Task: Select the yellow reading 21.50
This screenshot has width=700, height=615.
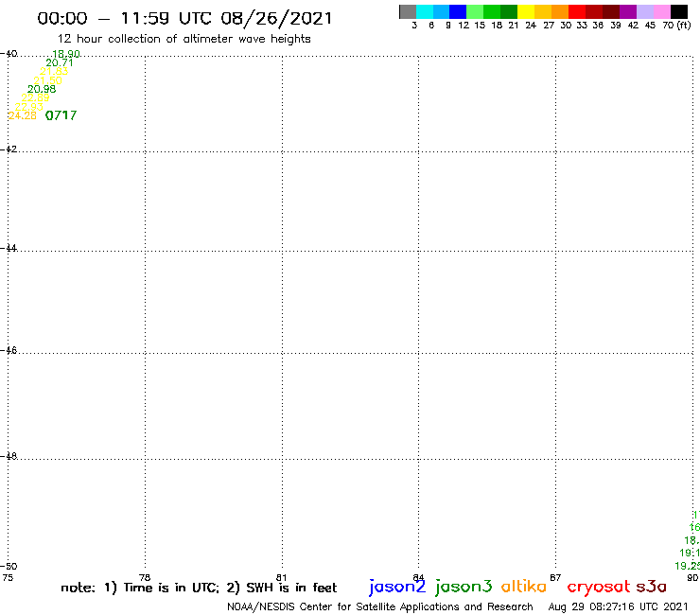Action: point(47,80)
